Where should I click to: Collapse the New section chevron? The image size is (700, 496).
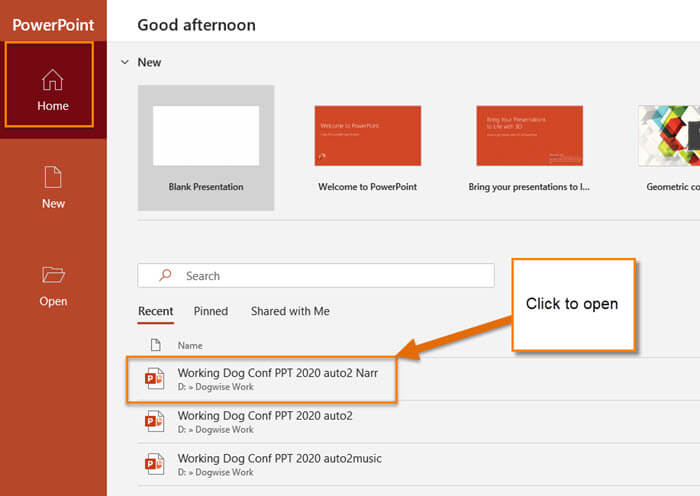[x=125, y=62]
